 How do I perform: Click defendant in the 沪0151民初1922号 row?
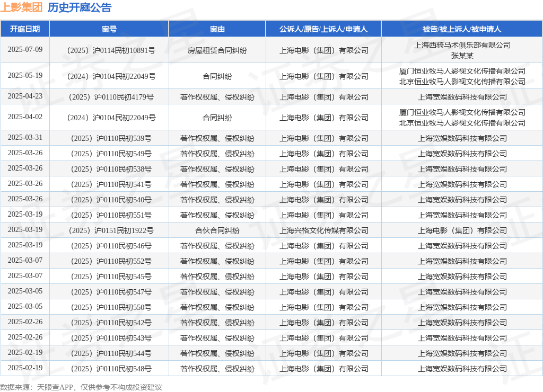tap(462, 231)
